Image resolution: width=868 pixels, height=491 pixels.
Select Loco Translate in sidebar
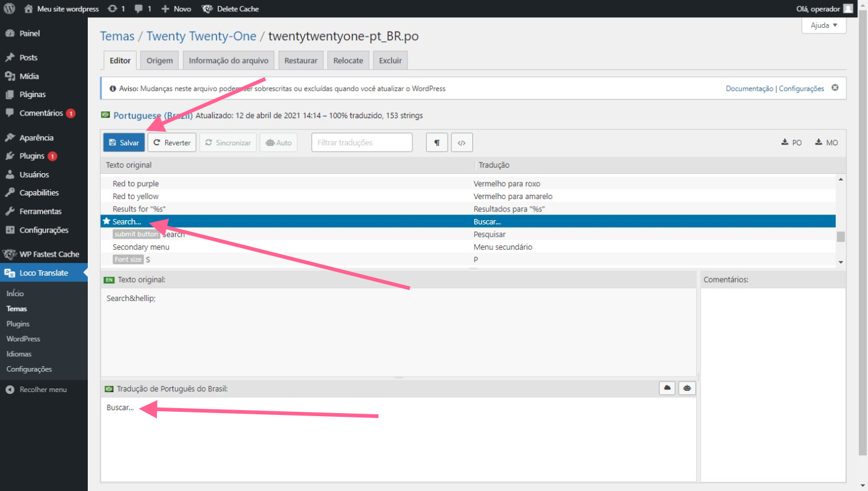click(x=44, y=273)
